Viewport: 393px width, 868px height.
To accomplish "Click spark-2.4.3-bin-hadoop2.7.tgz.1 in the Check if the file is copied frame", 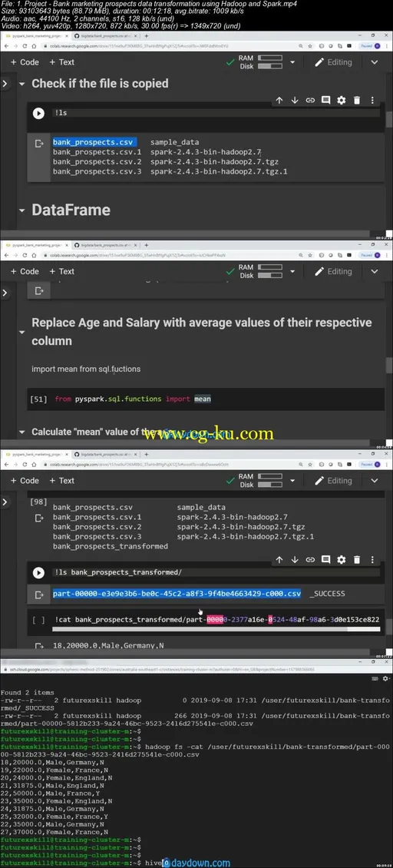I will (x=219, y=171).
